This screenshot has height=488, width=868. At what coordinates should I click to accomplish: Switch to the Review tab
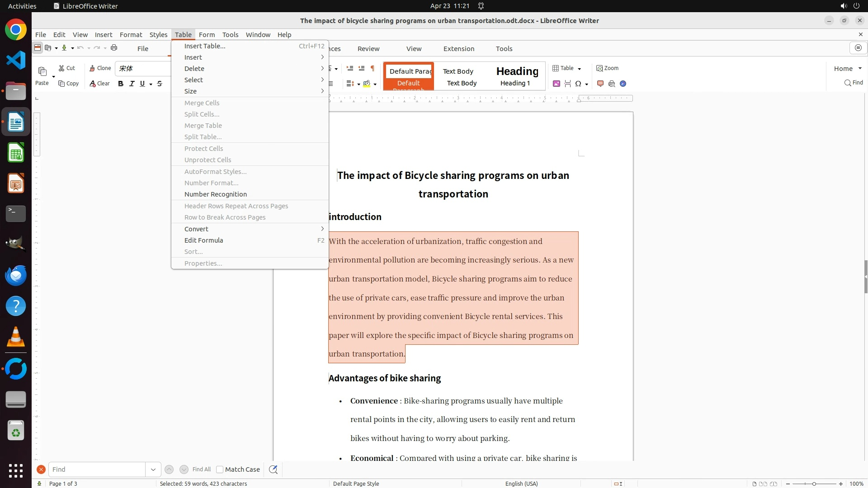click(x=368, y=49)
